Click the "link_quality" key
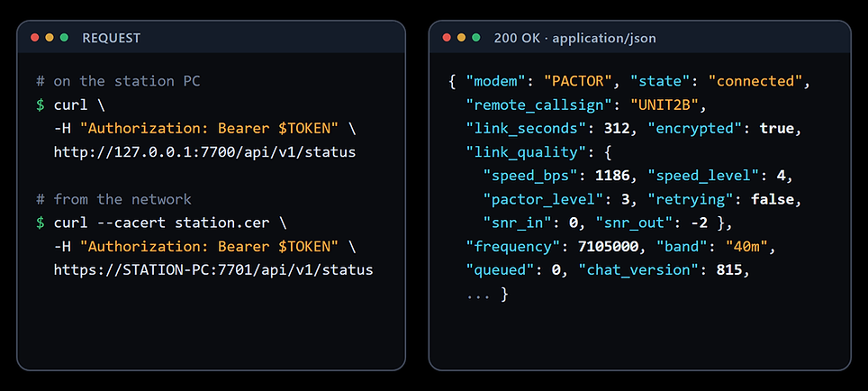Image resolution: width=868 pixels, height=391 pixels. (525, 152)
